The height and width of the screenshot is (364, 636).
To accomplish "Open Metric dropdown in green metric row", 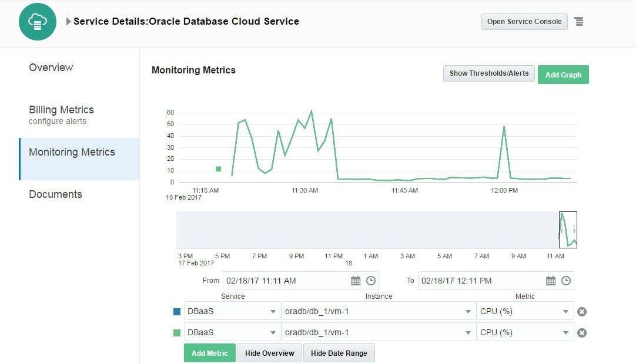I will 525,332.
